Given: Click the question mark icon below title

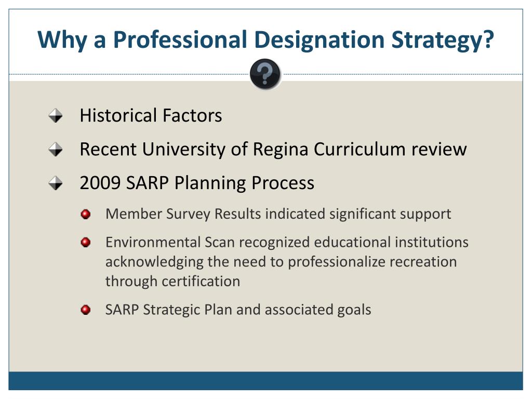Looking at the screenshot, I should 265,74.
